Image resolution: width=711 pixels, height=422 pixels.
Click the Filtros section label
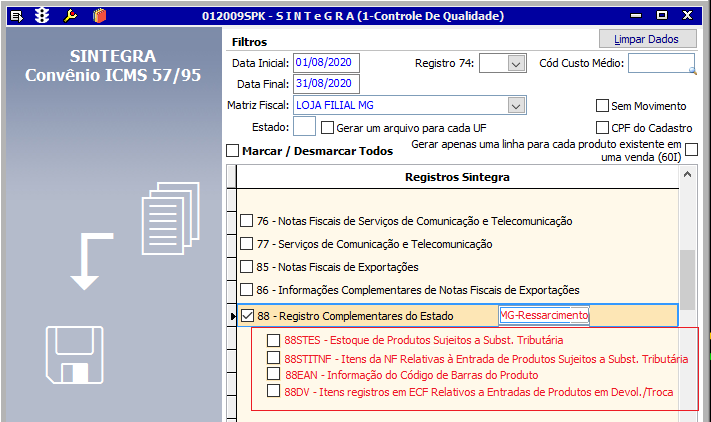coord(249,42)
